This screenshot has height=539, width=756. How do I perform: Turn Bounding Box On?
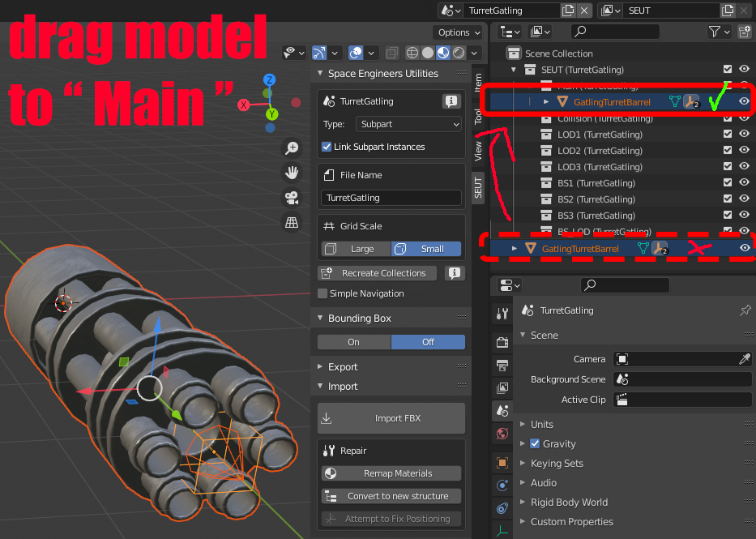[x=354, y=342]
